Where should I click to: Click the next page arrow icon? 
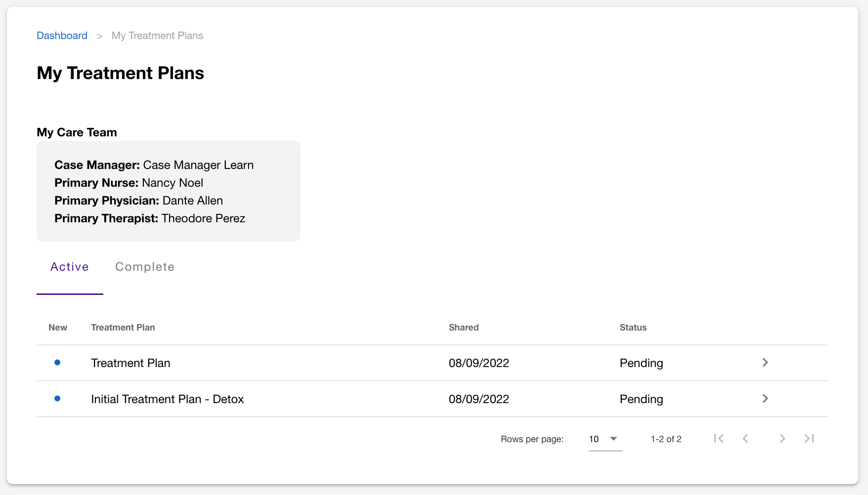coord(782,439)
